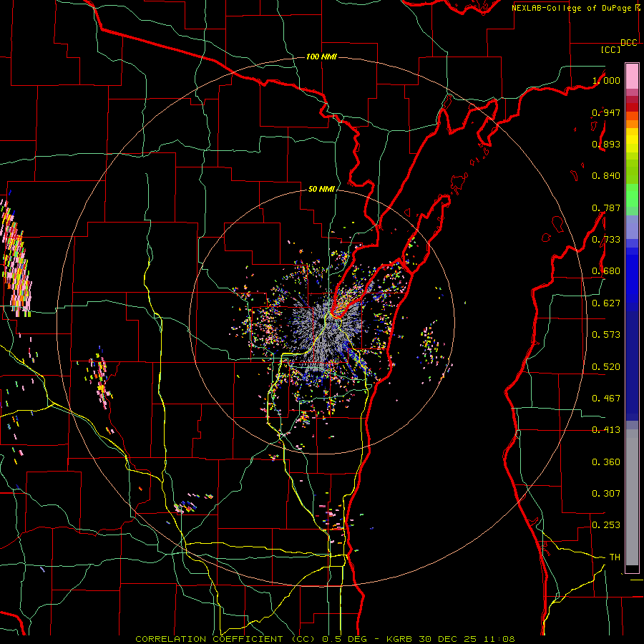Click the bottom CORRELATION COEFFICIENT caption
This screenshot has width=644, height=644.
tap(325, 639)
